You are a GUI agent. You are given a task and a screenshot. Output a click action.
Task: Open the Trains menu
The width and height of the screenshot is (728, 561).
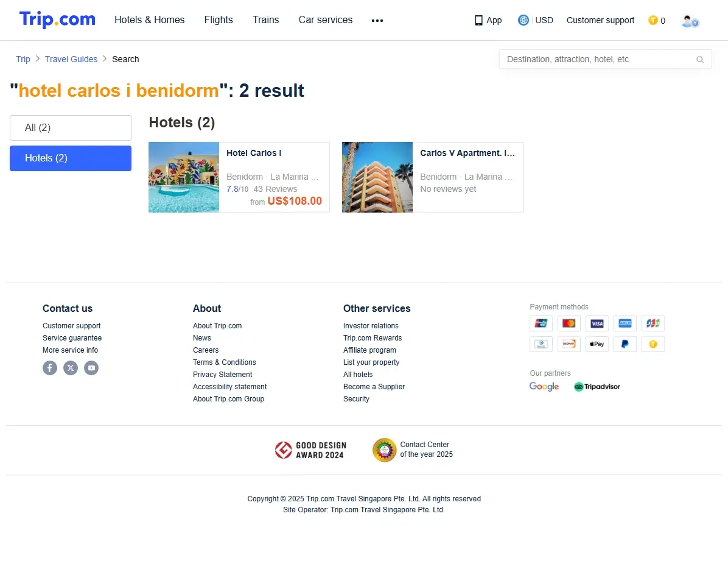265,20
